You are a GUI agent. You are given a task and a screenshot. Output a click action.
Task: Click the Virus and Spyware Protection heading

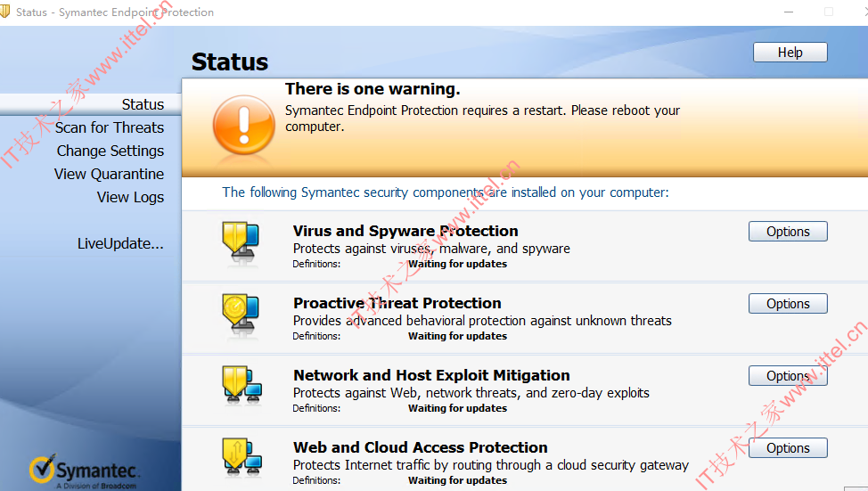[x=405, y=231]
